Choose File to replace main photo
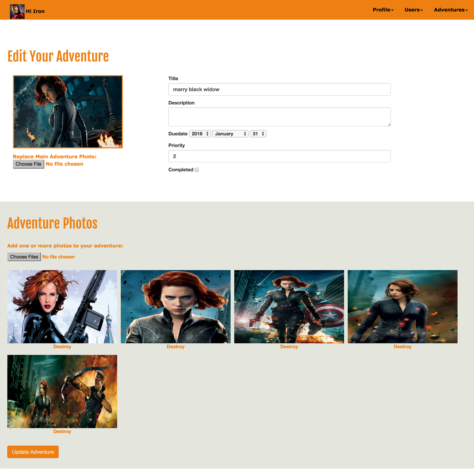The image size is (474, 476). pyautogui.click(x=29, y=164)
